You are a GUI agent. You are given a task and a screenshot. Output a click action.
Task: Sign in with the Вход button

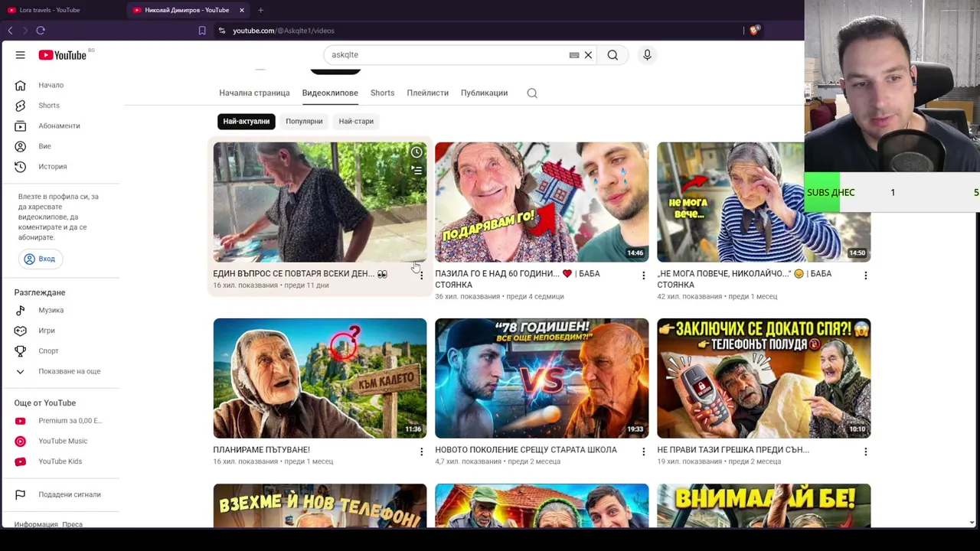point(39,259)
